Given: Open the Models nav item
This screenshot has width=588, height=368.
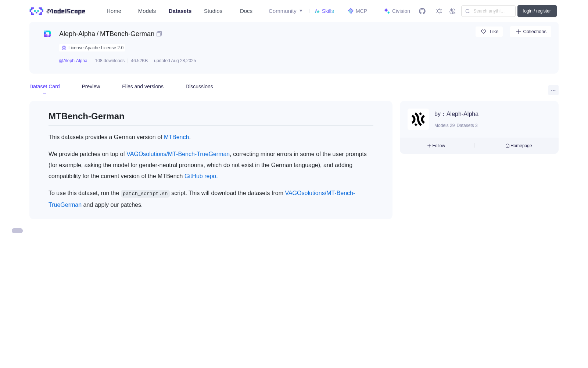Looking at the screenshot, I should [147, 11].
